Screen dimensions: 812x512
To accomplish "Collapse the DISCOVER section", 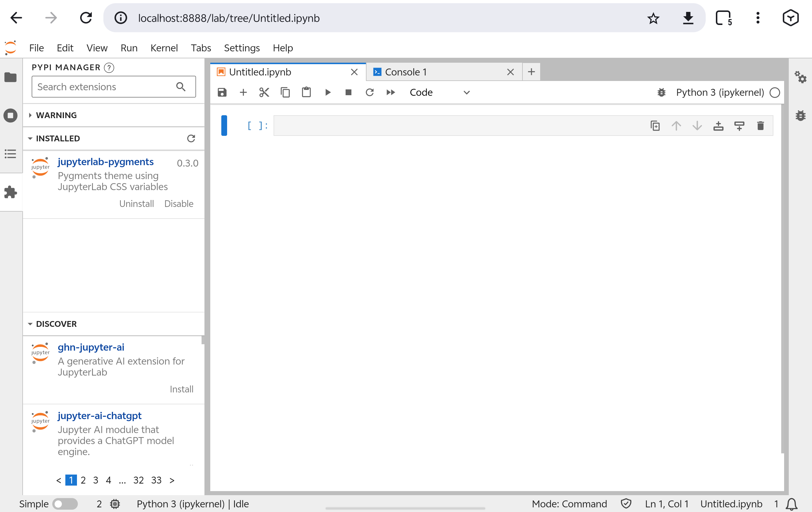I will tap(56, 324).
